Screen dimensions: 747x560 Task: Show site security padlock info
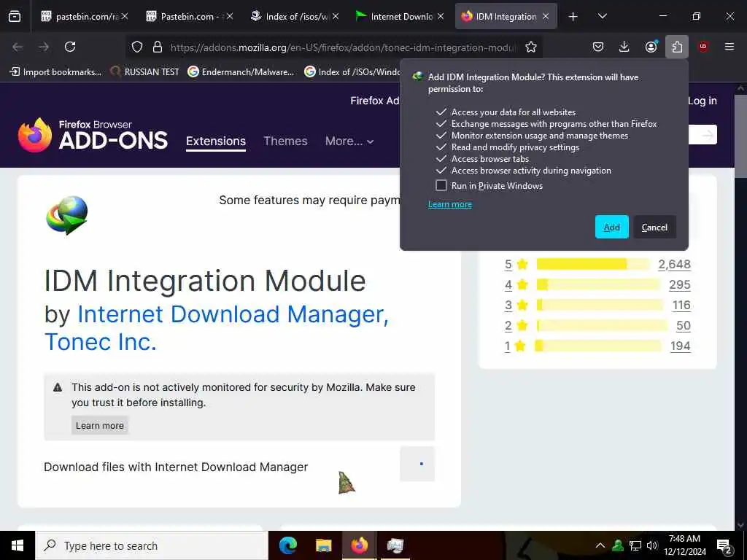[158, 47]
